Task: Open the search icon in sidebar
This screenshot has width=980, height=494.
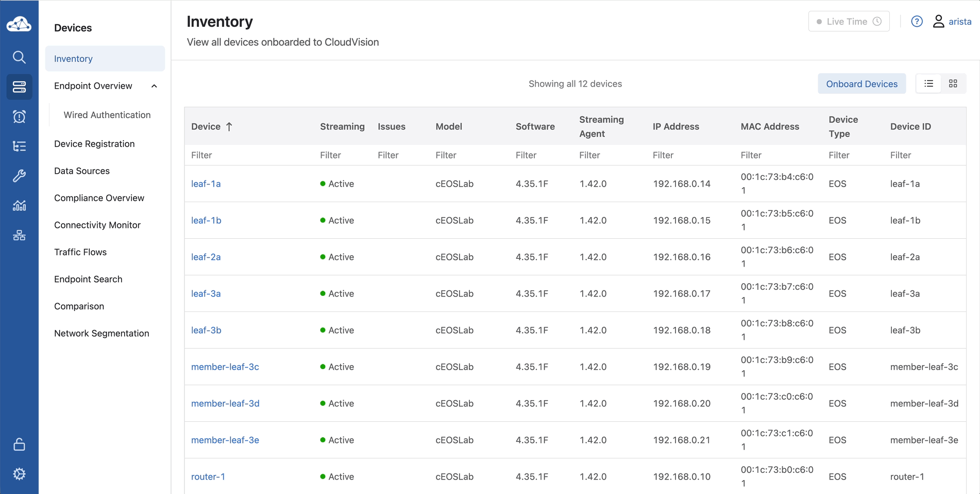Action: click(x=19, y=57)
